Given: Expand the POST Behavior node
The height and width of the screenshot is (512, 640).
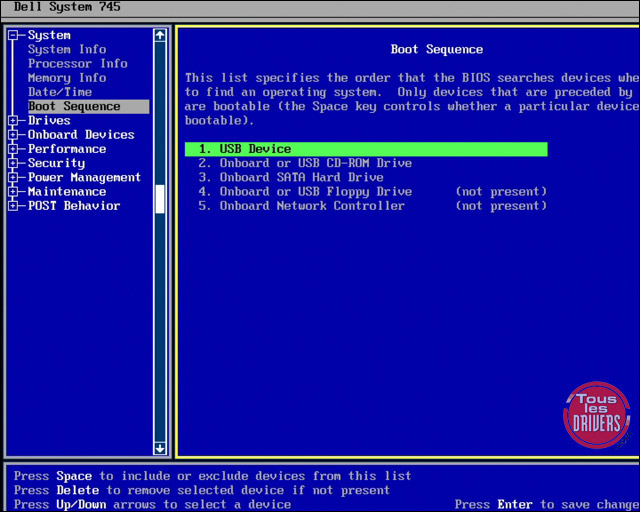Looking at the screenshot, I should pos(13,206).
